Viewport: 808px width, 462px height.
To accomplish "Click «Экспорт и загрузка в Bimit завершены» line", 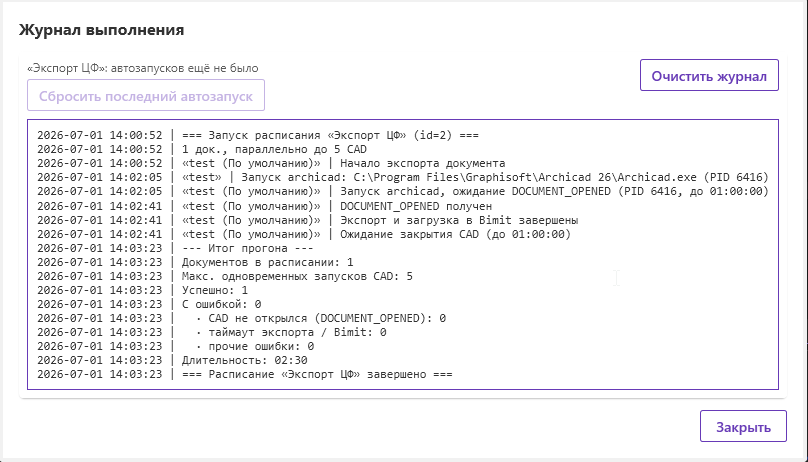I will [307, 220].
